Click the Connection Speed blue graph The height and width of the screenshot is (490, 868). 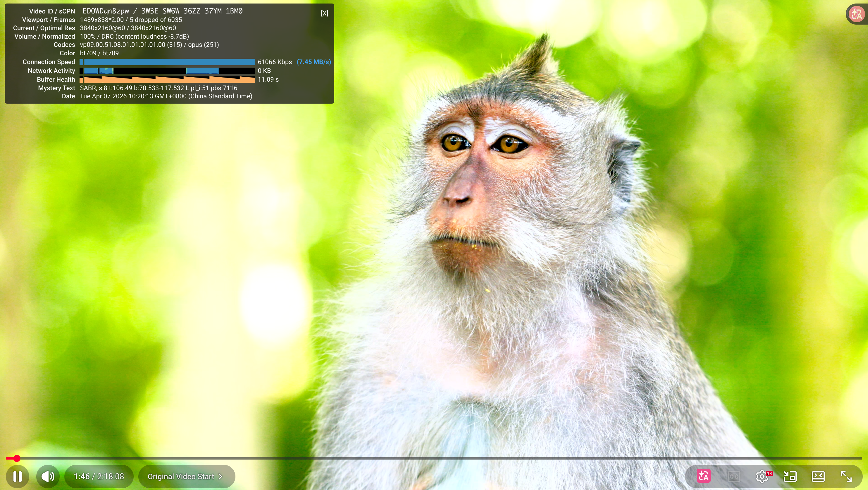coord(168,62)
